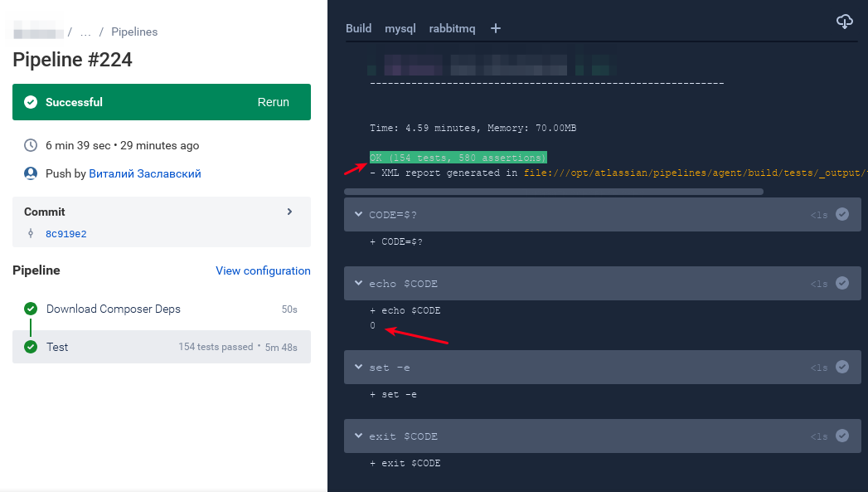Click the 50s duration of Download Composer Deps
The image size is (868, 492).
pos(289,309)
